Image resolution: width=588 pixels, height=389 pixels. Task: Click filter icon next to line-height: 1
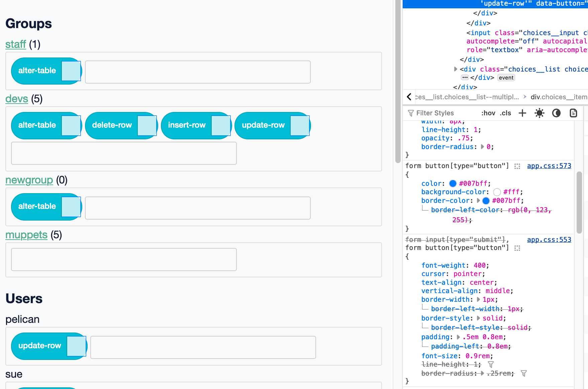click(x=491, y=365)
